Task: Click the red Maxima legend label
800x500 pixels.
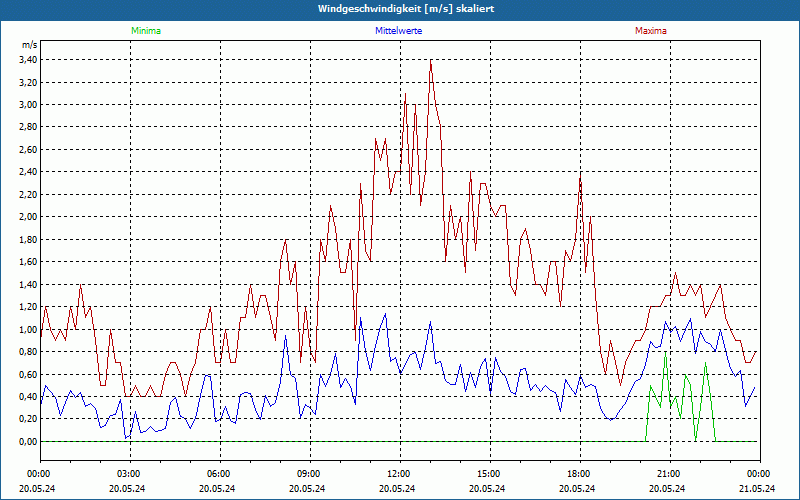Action: [x=651, y=31]
